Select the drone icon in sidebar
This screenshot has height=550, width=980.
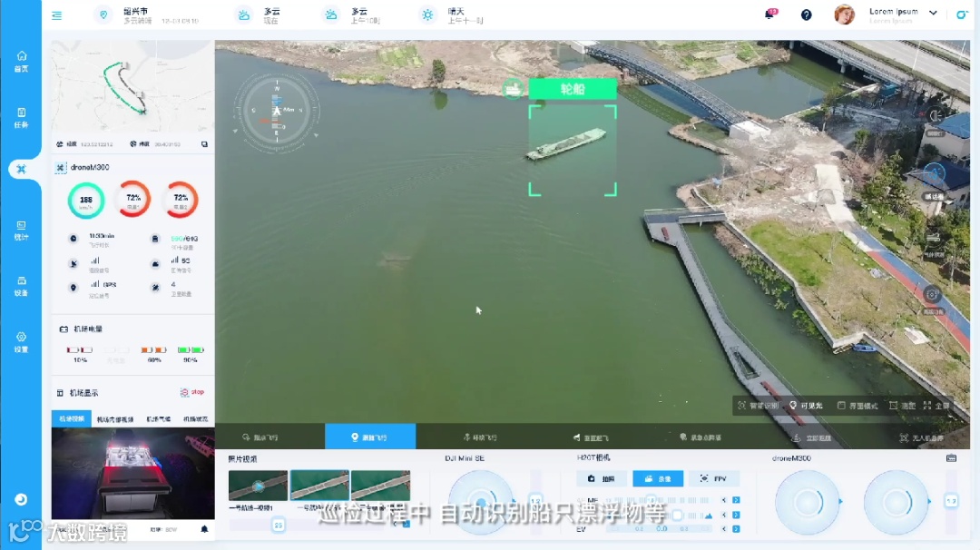pyautogui.click(x=21, y=169)
